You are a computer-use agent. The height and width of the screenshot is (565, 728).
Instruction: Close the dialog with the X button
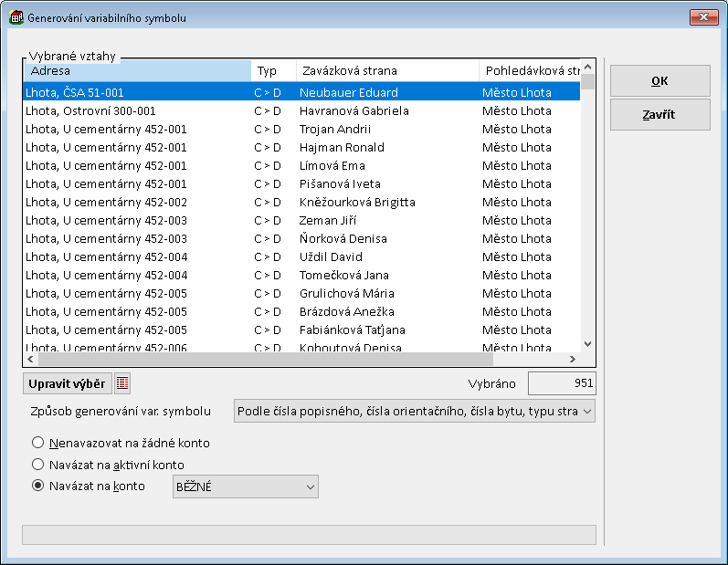coord(703,17)
